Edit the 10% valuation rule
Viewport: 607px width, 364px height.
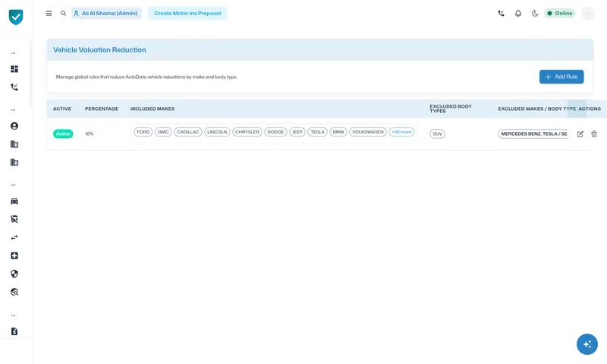tap(580, 133)
